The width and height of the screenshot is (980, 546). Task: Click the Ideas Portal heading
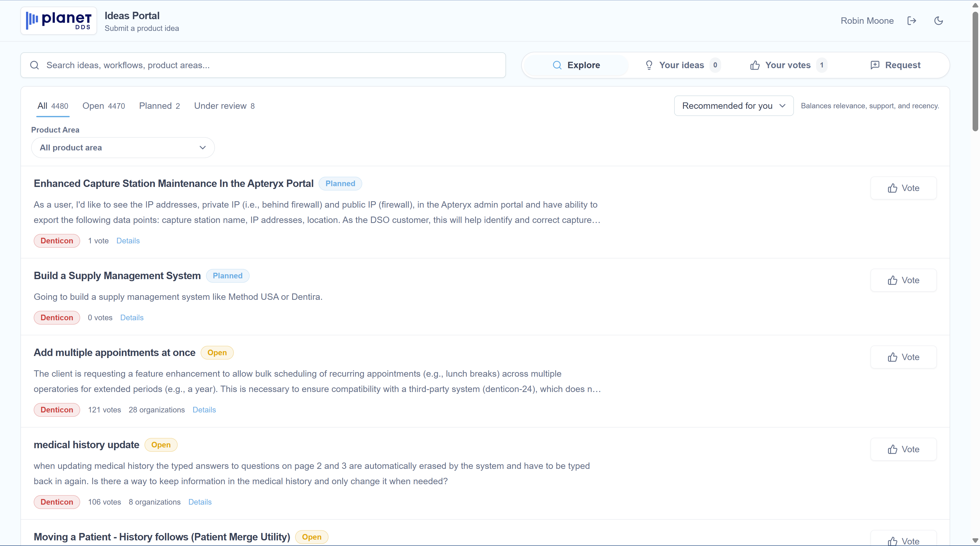[132, 16]
